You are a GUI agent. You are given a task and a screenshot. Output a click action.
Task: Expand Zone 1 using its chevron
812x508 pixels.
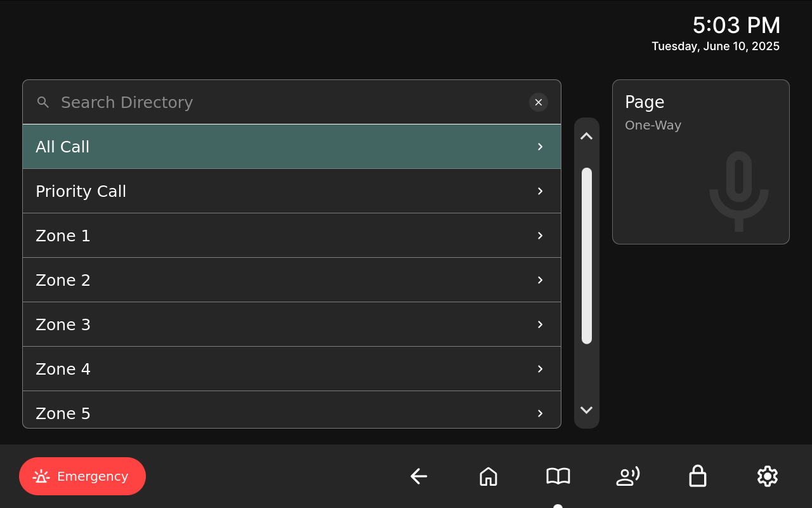(540, 236)
